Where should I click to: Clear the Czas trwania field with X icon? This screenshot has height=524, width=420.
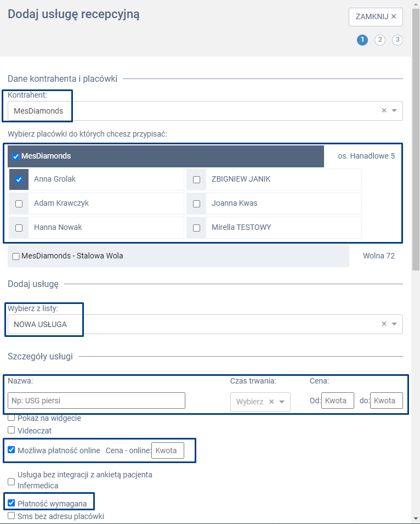[x=271, y=402]
